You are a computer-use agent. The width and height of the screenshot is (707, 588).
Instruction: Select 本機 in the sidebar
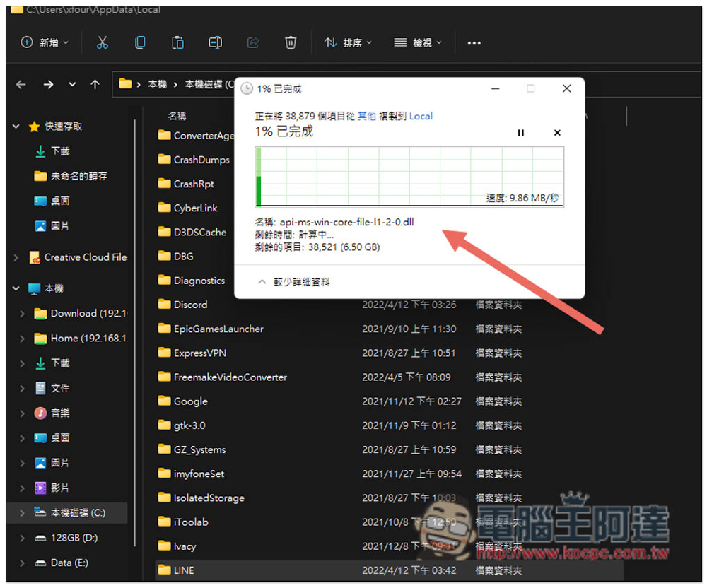click(x=46, y=288)
